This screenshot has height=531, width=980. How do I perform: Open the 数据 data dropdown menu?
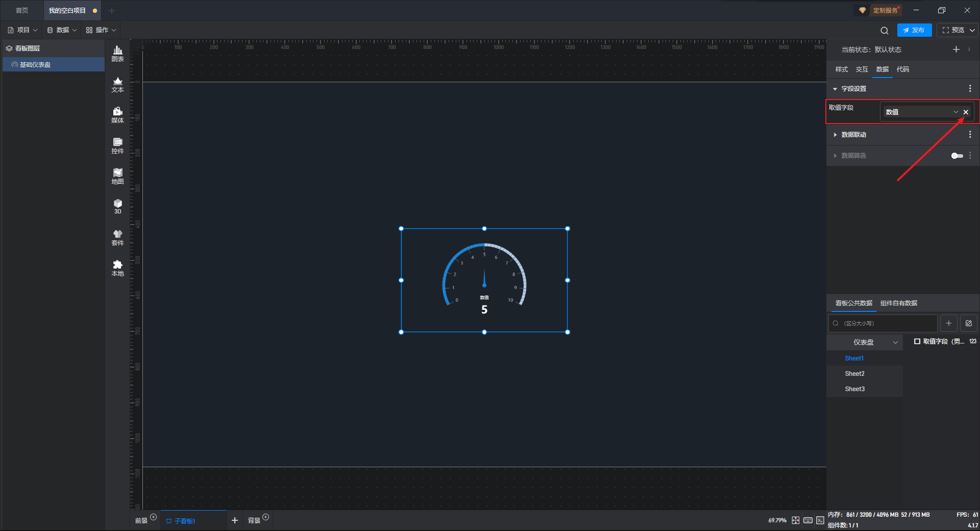click(x=62, y=30)
